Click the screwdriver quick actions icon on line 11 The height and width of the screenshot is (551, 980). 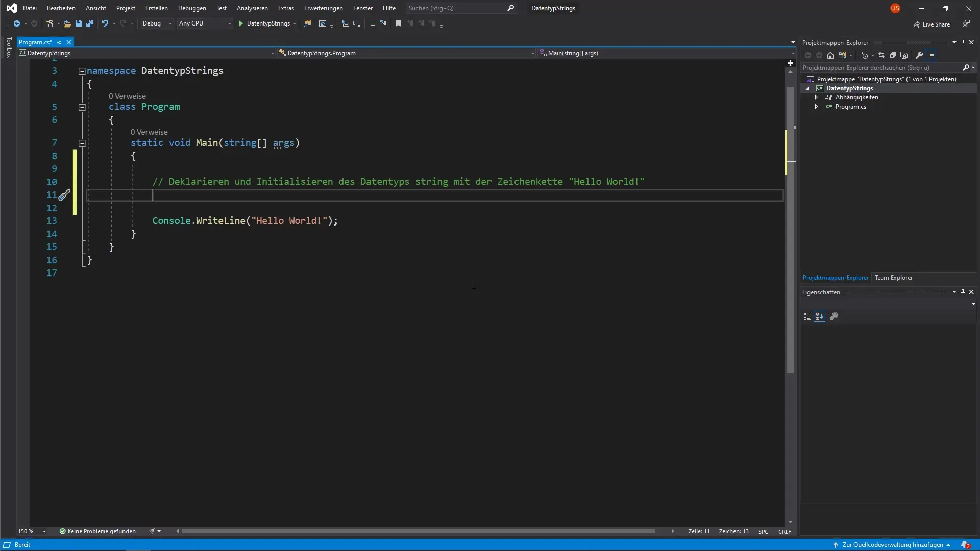click(x=64, y=195)
